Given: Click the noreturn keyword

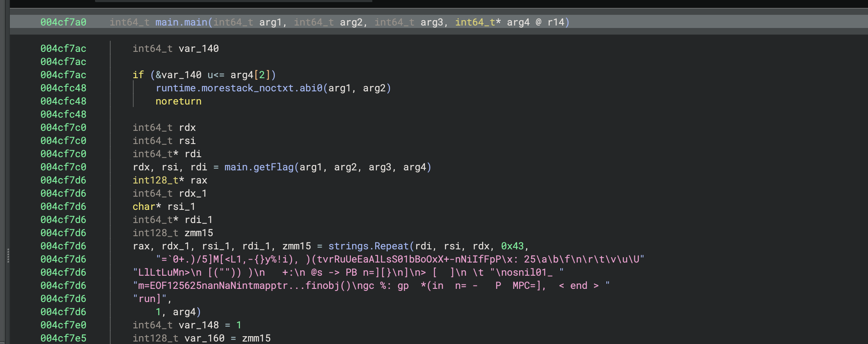Looking at the screenshot, I should click(x=179, y=101).
